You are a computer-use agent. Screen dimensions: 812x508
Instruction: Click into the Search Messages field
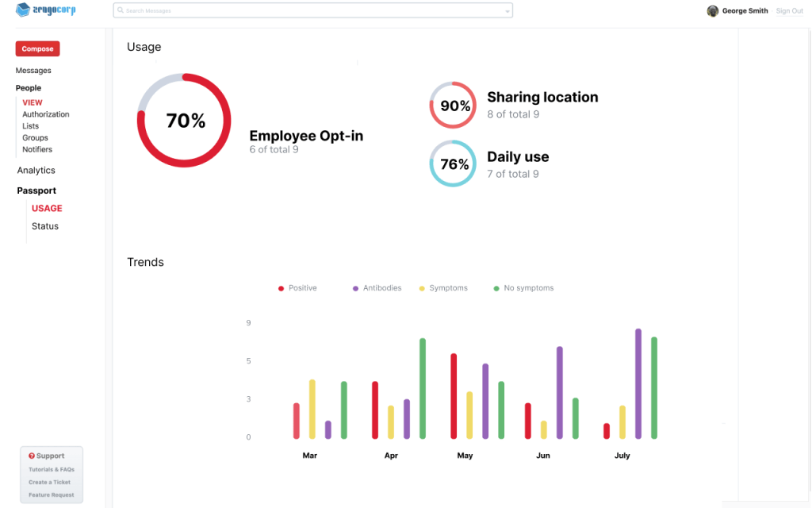tap(309, 11)
